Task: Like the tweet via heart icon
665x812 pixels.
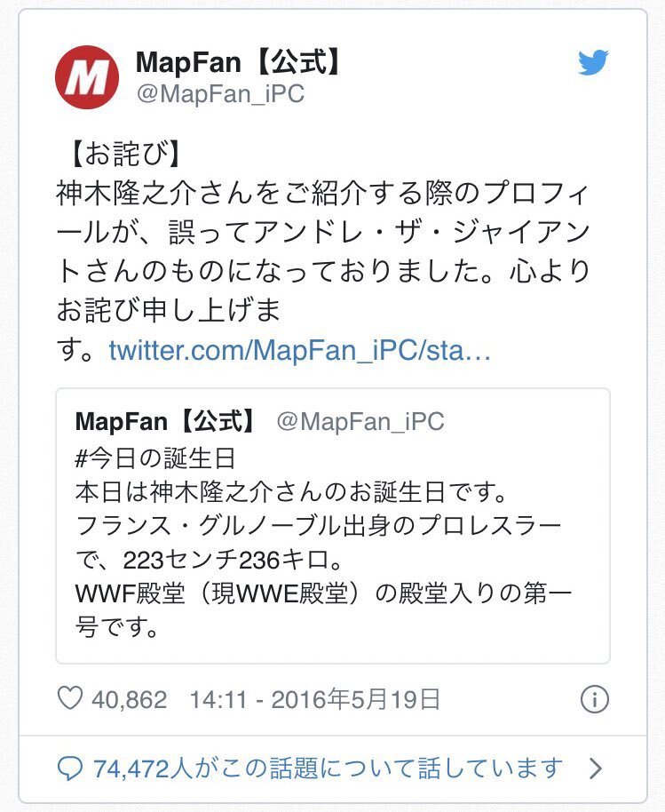Action: point(70,698)
